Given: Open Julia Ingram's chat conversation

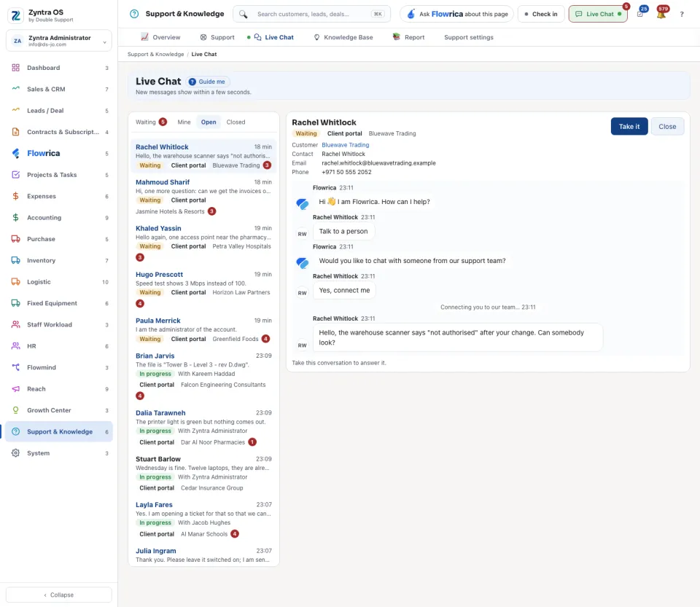Looking at the screenshot, I should [203, 555].
